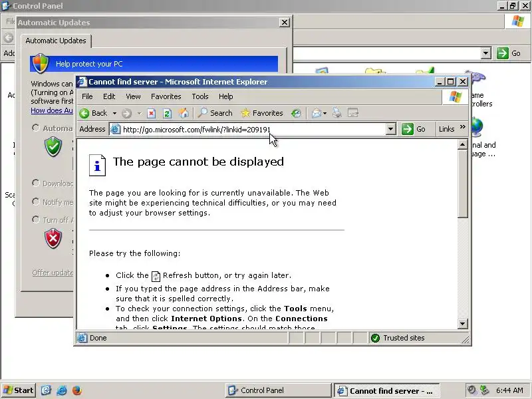Click the IE scrollbar up arrow

pos(462,145)
